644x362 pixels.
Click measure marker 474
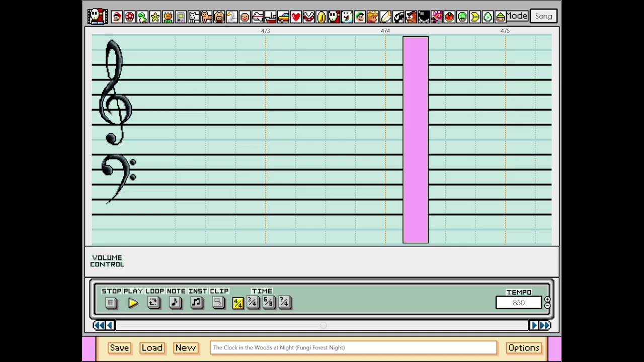[x=385, y=31]
